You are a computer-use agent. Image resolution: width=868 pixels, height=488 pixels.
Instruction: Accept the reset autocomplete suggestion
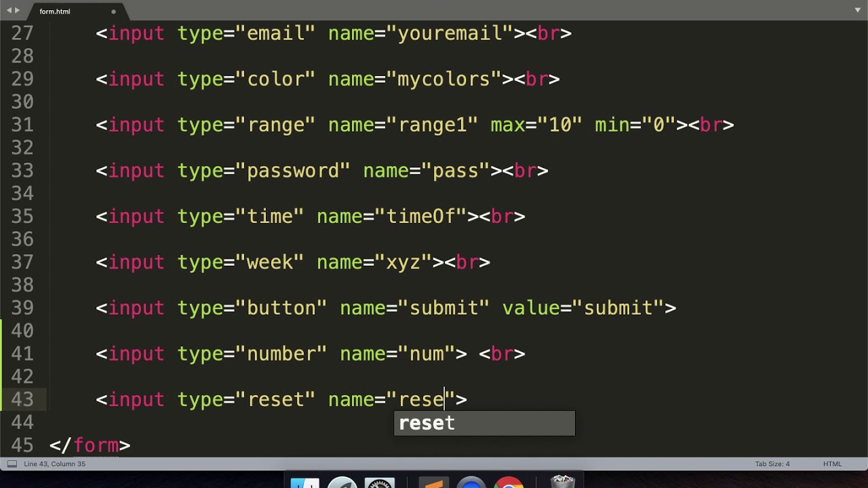point(484,423)
